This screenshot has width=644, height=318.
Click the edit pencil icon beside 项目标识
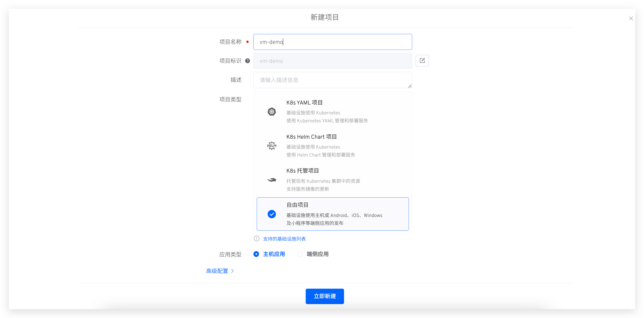(422, 61)
